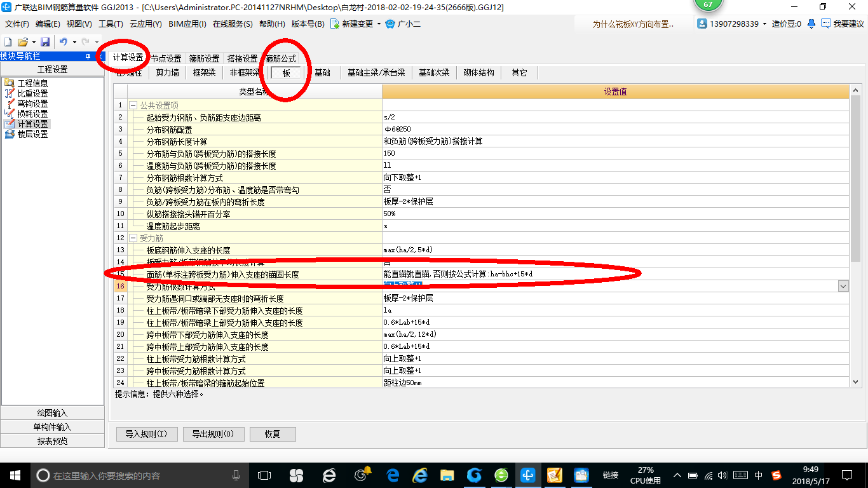Screen dimensions: 868x488
Task: Open the pinwheel fan app on taskbar
Action: [x=296, y=475]
